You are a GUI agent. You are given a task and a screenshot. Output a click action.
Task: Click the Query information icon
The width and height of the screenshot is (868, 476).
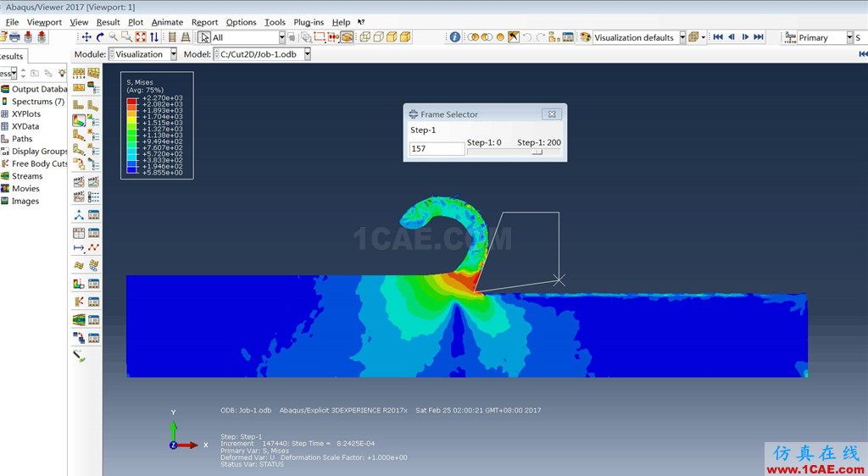coord(454,37)
